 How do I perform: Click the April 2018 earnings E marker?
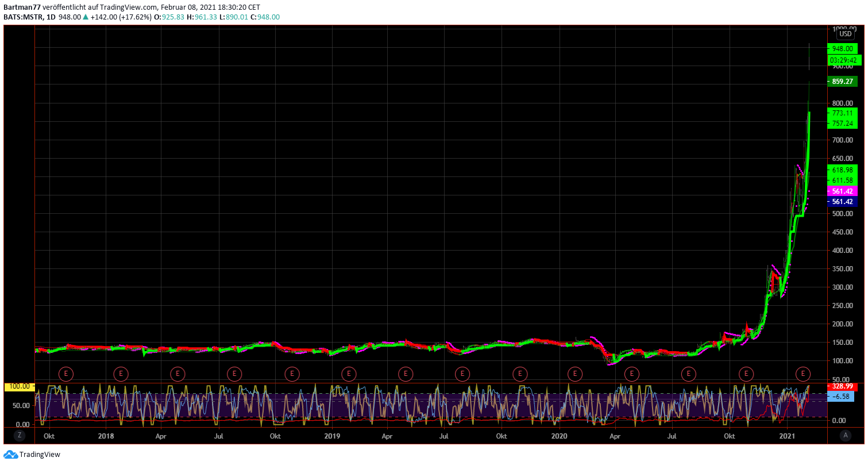[x=178, y=374]
